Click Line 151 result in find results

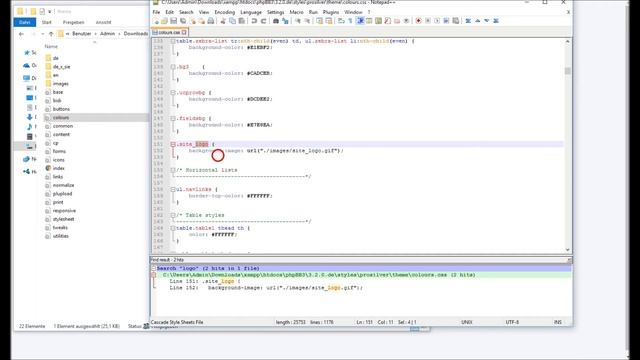click(x=205, y=281)
